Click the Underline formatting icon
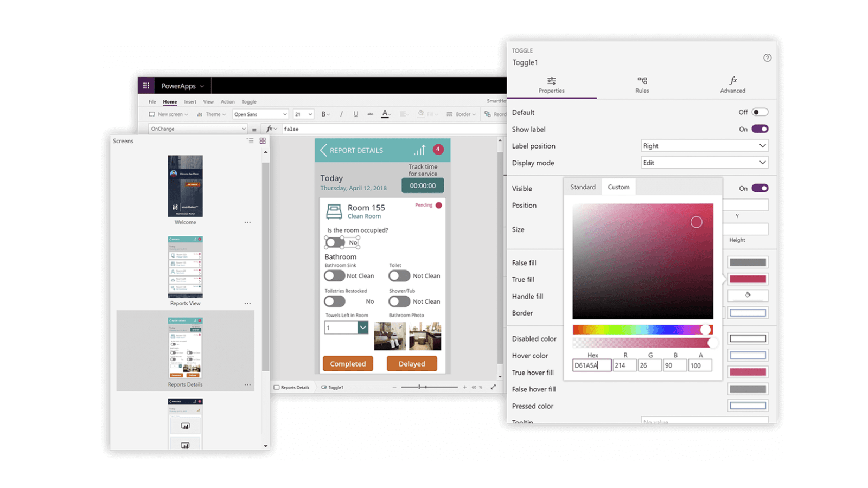This screenshot has height=488, width=868. tap(356, 114)
